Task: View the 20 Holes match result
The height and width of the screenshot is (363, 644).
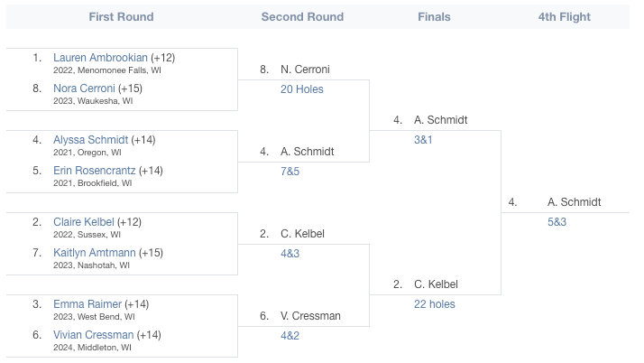Action: 302,89
